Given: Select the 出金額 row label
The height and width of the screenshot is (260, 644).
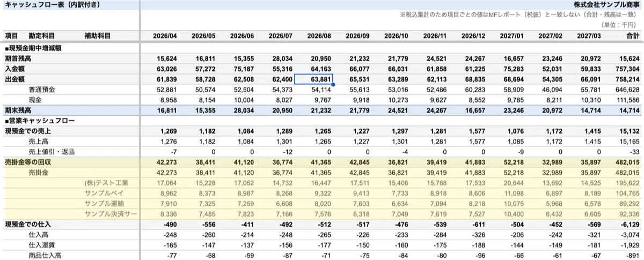Looking at the screenshot, I should pyautogui.click(x=14, y=79).
